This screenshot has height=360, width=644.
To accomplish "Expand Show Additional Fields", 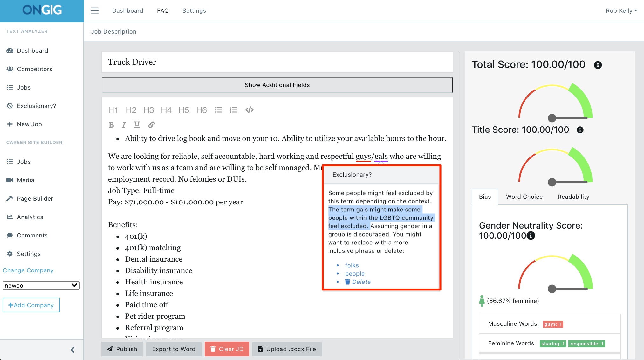I will (x=277, y=85).
